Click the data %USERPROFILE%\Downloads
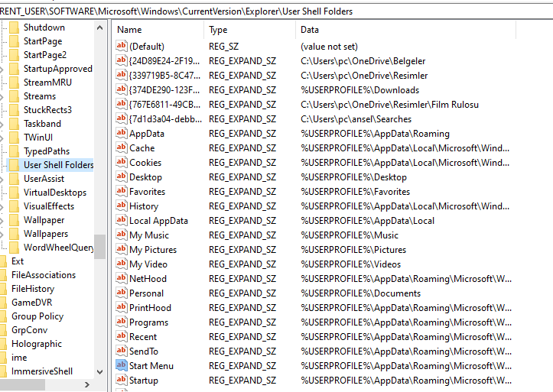 [x=359, y=90]
